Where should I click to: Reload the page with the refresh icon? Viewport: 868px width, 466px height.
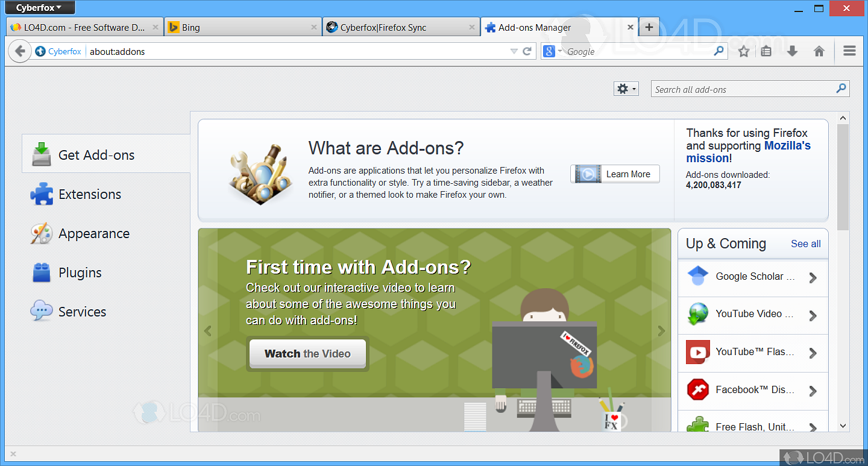527,51
